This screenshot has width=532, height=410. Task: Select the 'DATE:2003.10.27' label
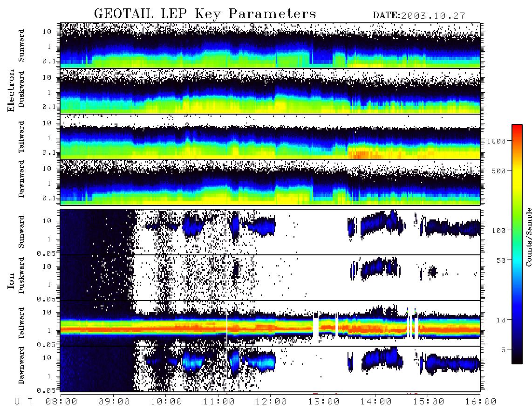click(419, 16)
